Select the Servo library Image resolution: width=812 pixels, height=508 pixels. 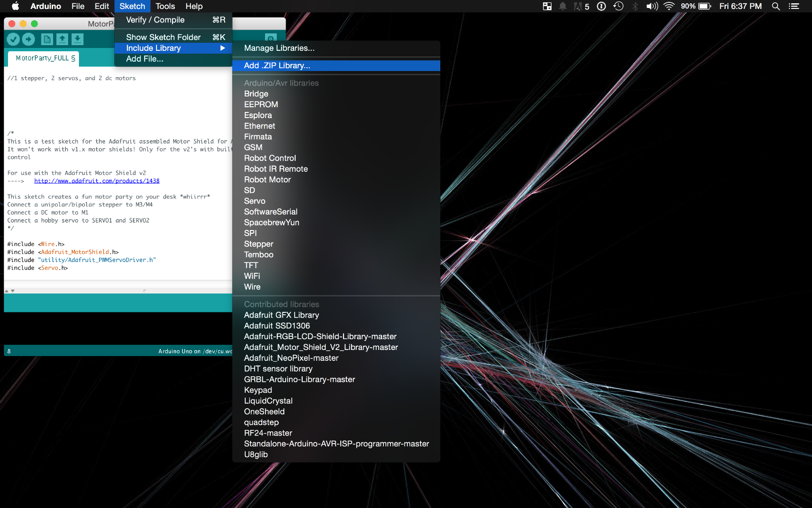336,201
